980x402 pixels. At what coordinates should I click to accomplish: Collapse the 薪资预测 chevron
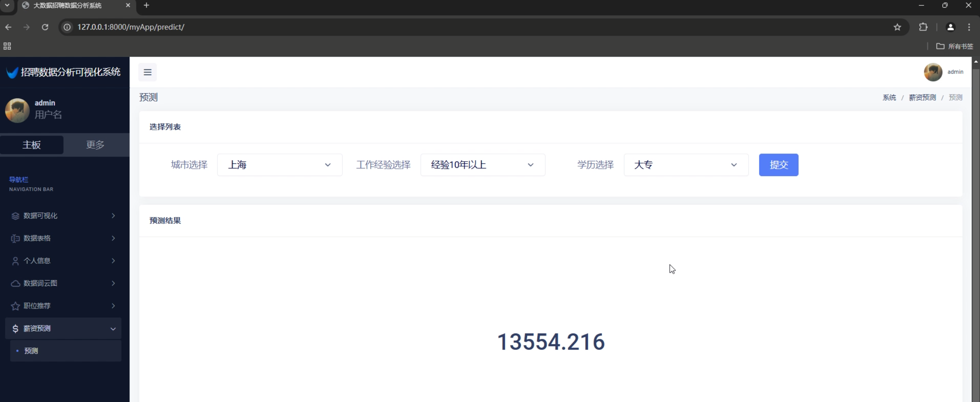tap(113, 329)
